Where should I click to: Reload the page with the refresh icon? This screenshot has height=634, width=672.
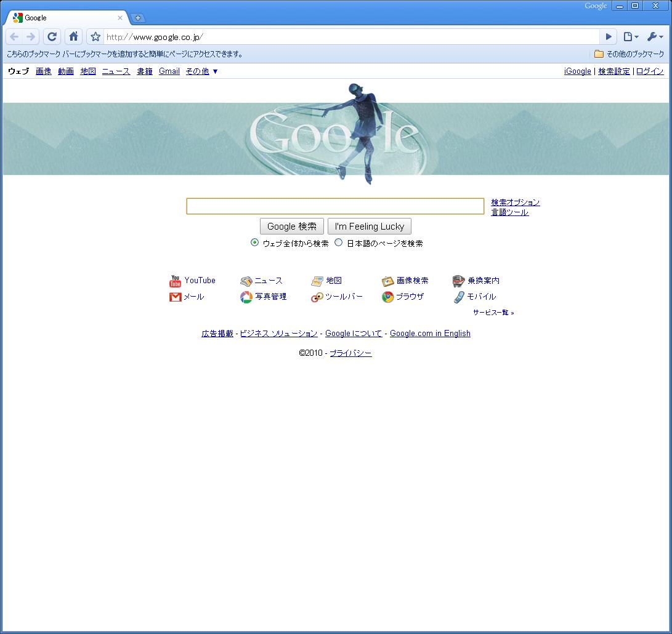[52, 37]
